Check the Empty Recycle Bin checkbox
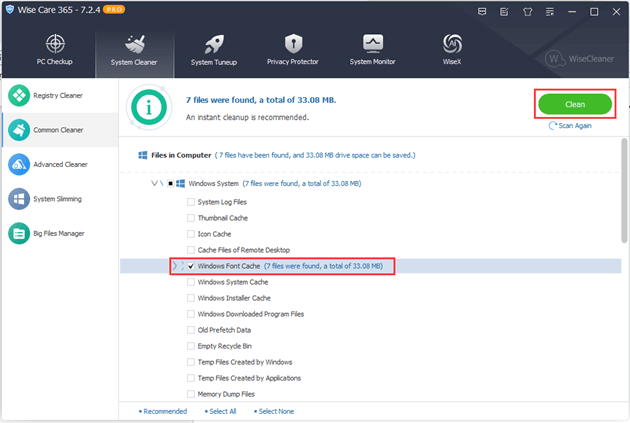The height and width of the screenshot is (423, 630). (x=191, y=346)
